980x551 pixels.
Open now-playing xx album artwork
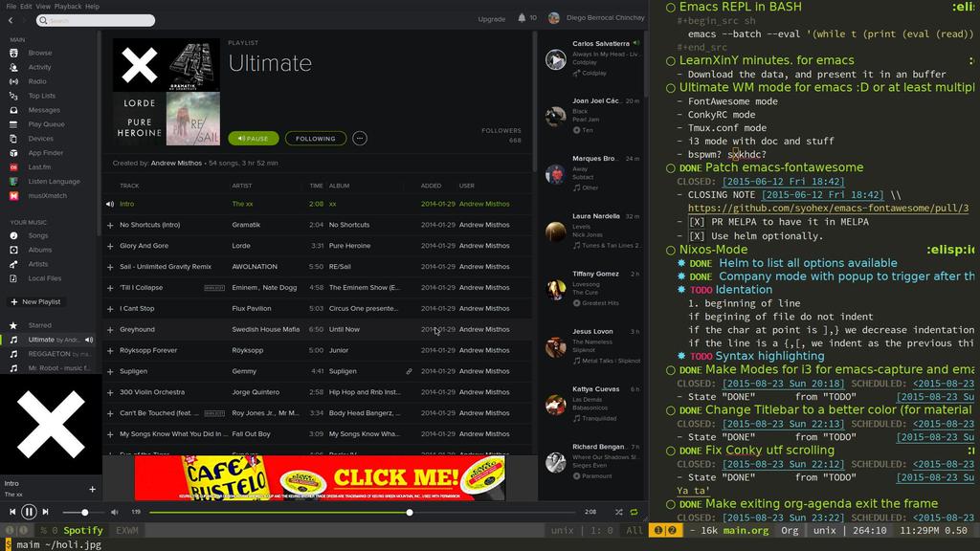51,424
